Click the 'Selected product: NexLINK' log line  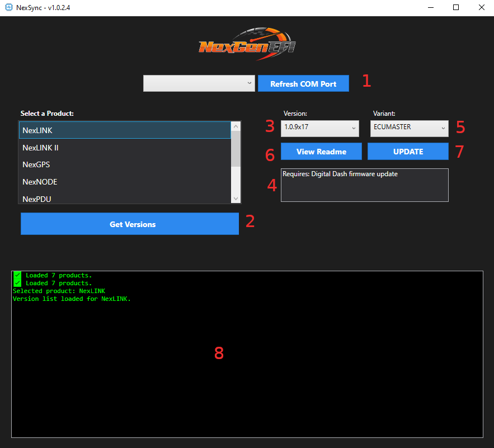[x=59, y=291]
